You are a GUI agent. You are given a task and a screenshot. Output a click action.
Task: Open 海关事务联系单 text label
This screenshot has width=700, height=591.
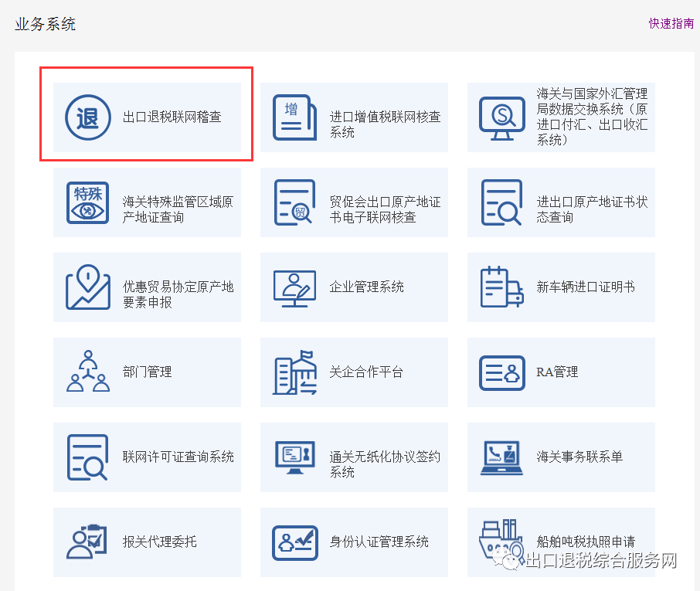click(x=579, y=457)
